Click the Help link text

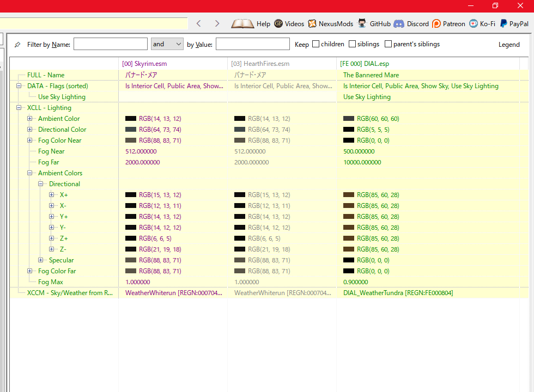coord(263,24)
